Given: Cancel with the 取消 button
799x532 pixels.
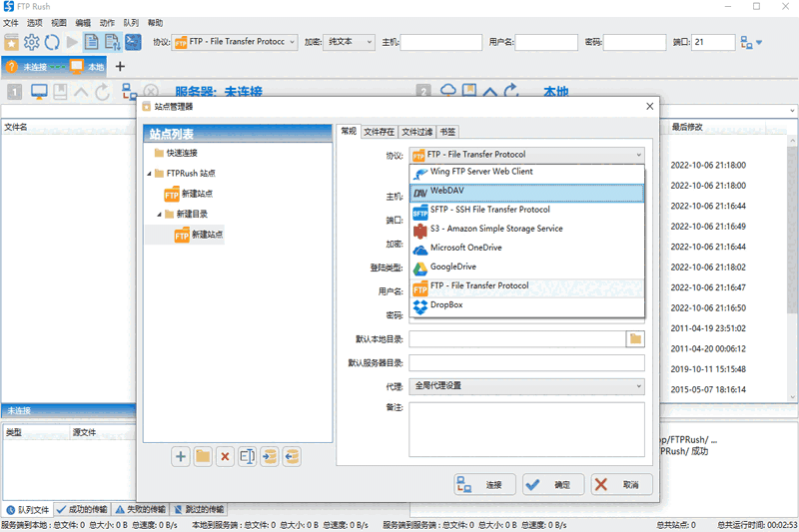Looking at the screenshot, I should click(622, 485).
